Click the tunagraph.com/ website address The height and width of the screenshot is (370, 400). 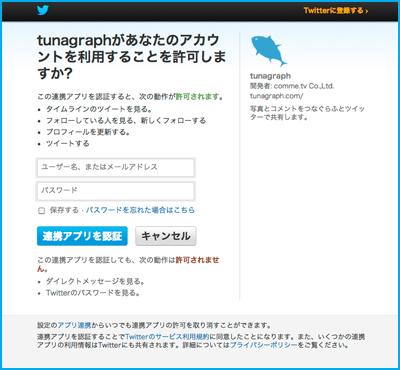[x=271, y=96]
